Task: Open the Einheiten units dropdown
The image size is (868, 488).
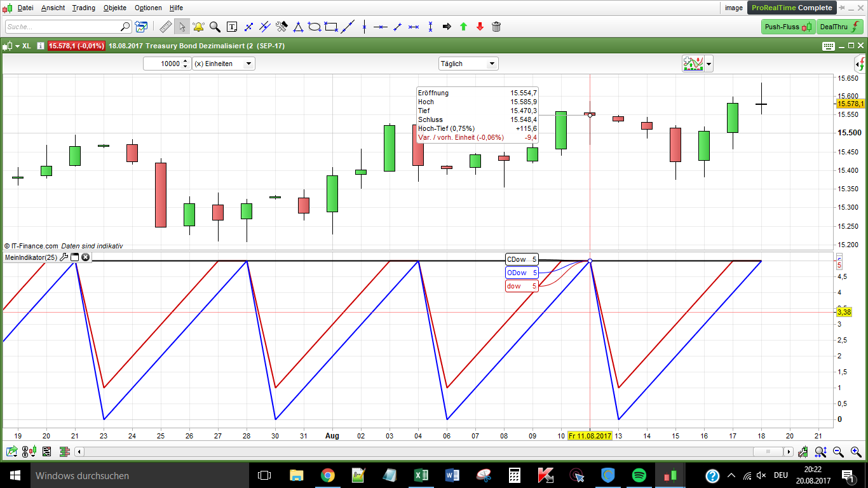Action: coord(223,64)
